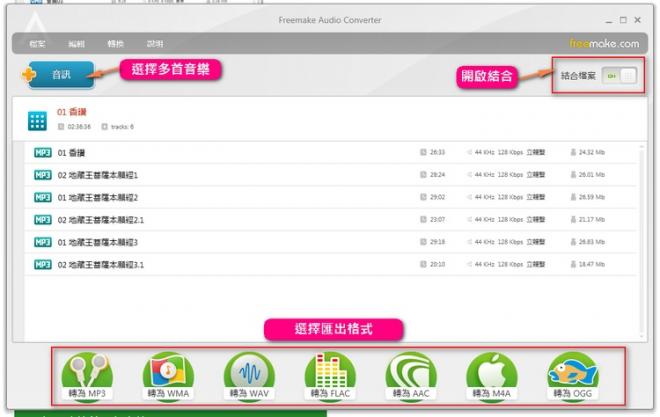
Task: Click the MP3 icon of 02 地藏王菩薩本願經2.1
Action: 43,220
